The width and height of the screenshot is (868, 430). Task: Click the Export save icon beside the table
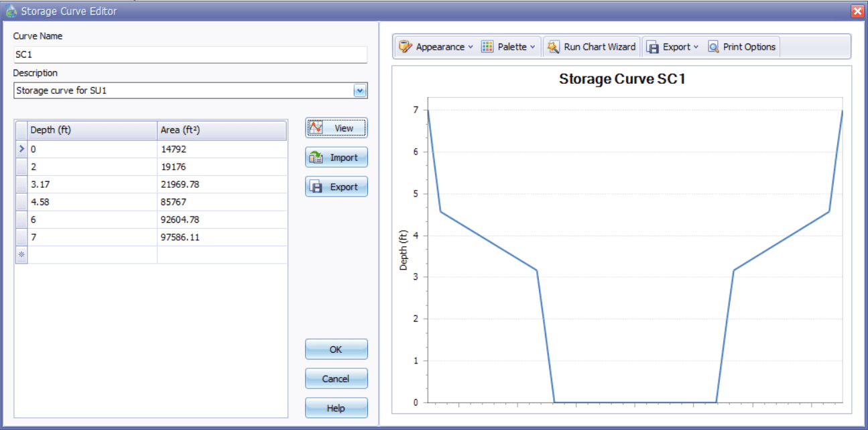pos(315,186)
